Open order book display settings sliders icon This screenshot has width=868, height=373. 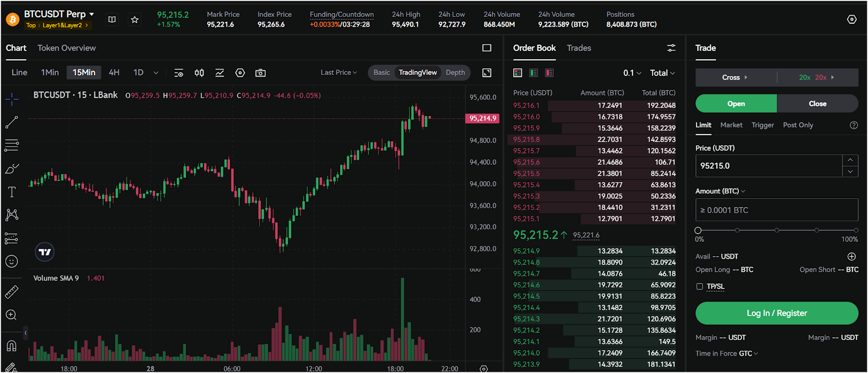(671, 48)
